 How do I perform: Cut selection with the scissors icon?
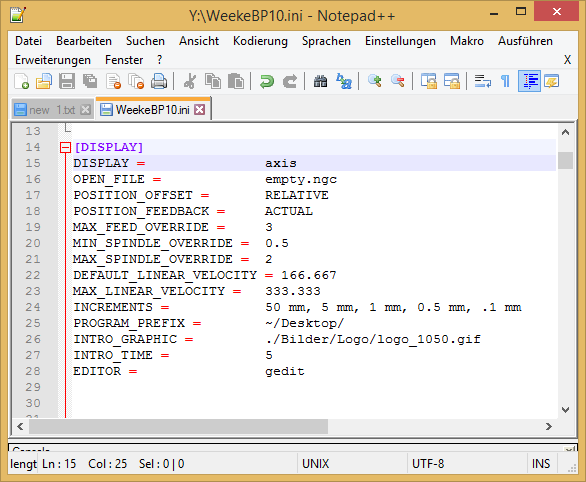tap(190, 81)
